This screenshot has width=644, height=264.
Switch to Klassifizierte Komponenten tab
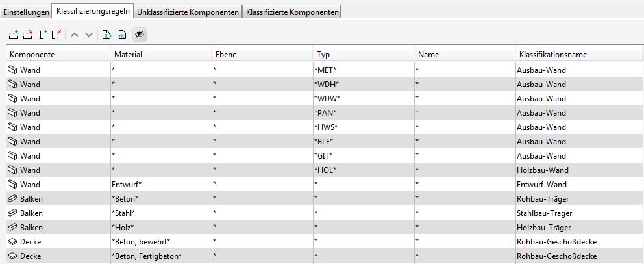tap(291, 12)
